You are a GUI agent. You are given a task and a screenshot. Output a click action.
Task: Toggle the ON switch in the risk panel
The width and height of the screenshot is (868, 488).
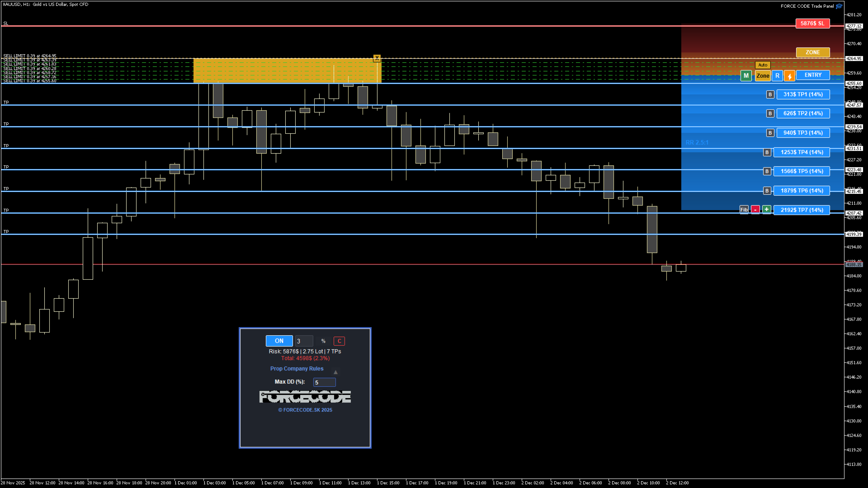pyautogui.click(x=279, y=341)
